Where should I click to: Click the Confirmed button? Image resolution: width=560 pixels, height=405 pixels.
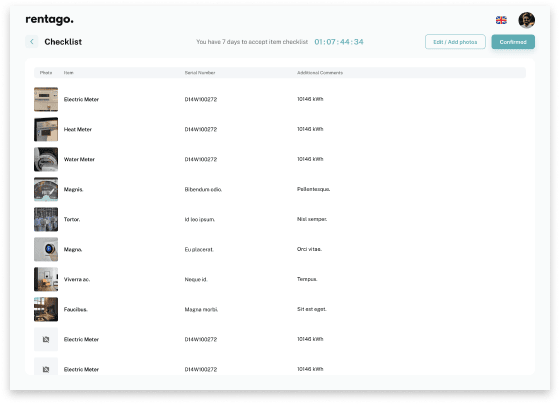click(x=513, y=42)
